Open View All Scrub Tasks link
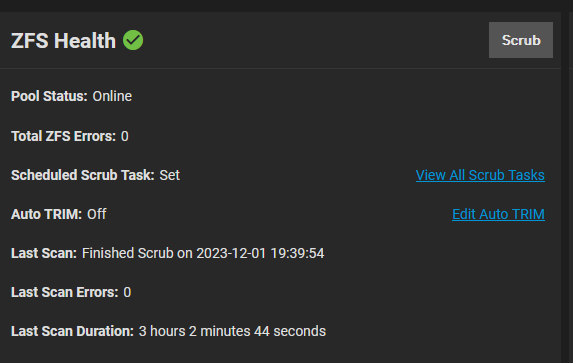Viewport: 573px width, 363px height. (480, 175)
